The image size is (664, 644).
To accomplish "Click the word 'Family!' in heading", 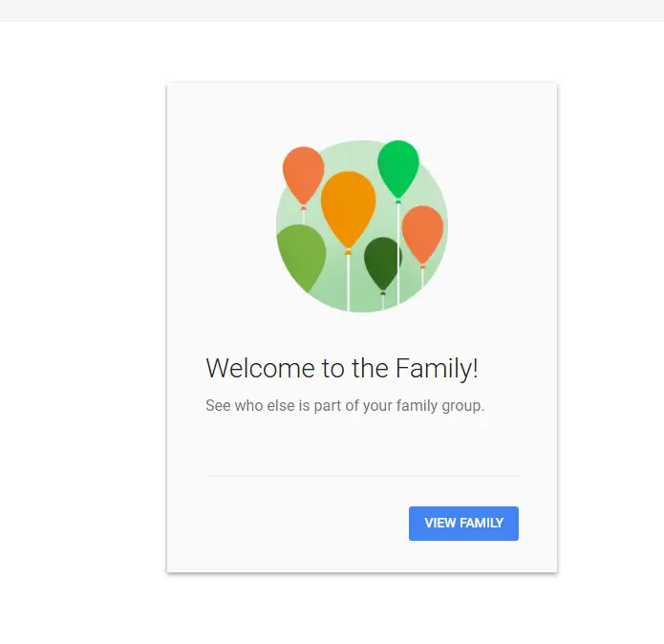I will 437,368.
